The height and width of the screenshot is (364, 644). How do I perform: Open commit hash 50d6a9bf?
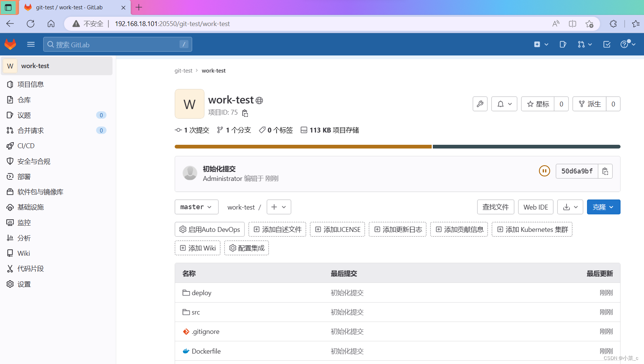(577, 171)
